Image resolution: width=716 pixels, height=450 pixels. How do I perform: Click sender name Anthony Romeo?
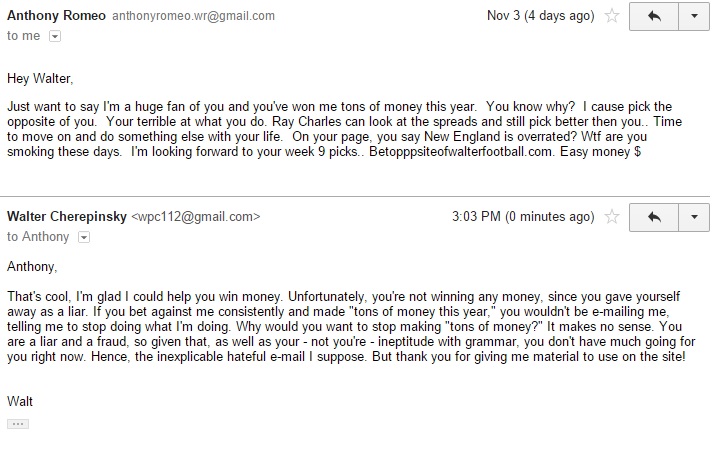tap(56, 16)
